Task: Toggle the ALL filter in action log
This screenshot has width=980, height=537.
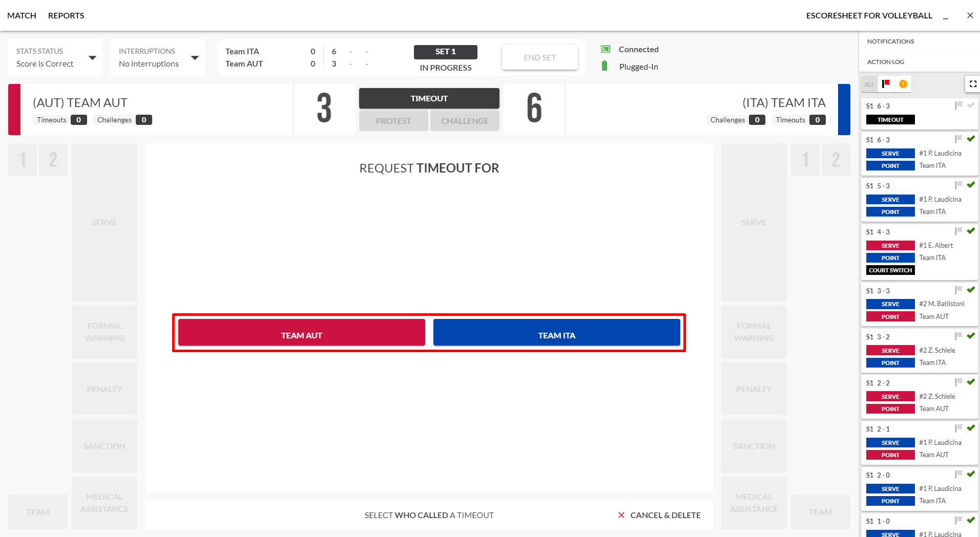Action: pos(869,84)
